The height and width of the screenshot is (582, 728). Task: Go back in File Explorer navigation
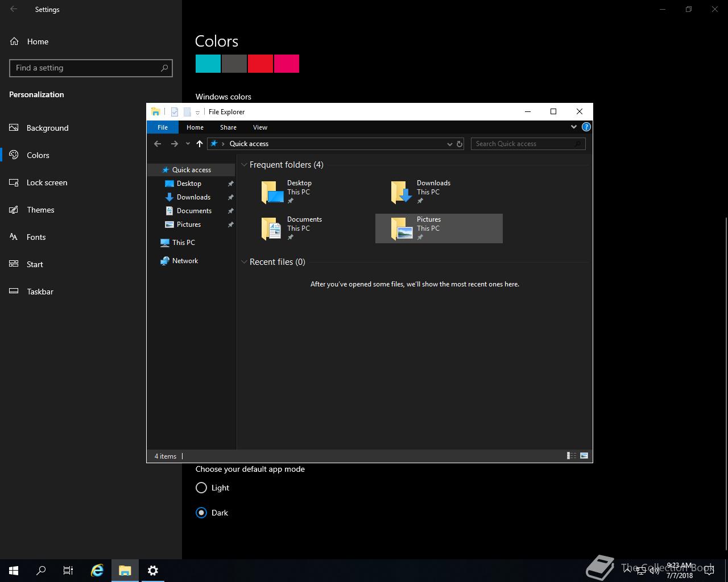(x=158, y=144)
